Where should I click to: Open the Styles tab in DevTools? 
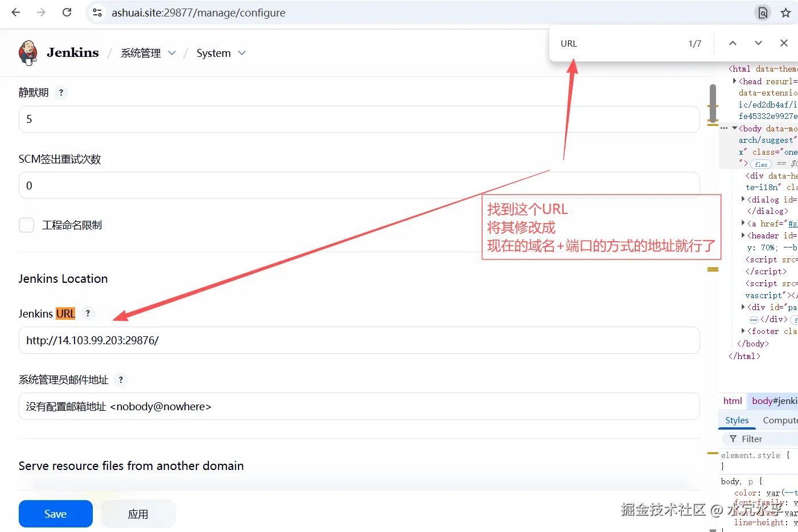(x=737, y=420)
